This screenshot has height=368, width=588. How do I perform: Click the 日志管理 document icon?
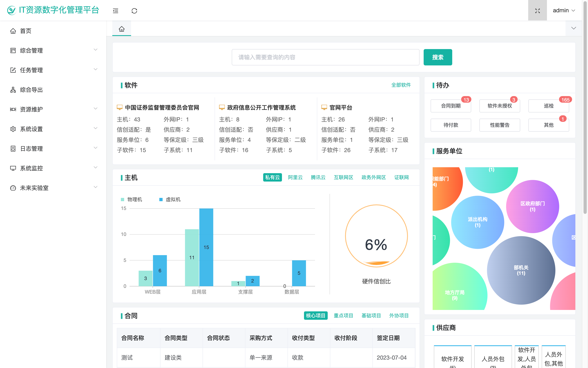(13, 148)
